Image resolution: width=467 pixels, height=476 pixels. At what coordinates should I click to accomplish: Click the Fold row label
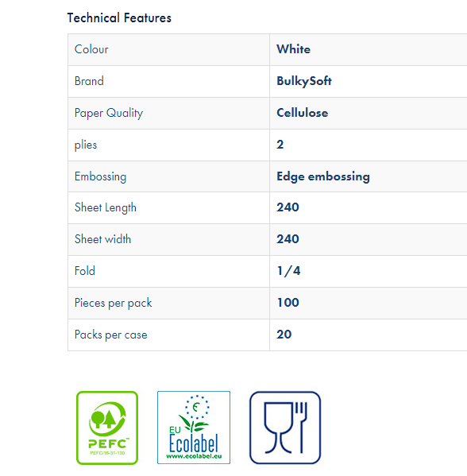[85, 271]
